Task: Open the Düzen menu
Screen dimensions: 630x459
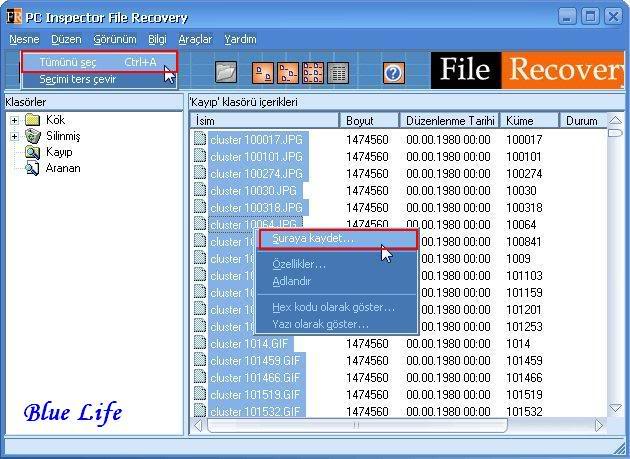Action: pyautogui.click(x=66, y=39)
